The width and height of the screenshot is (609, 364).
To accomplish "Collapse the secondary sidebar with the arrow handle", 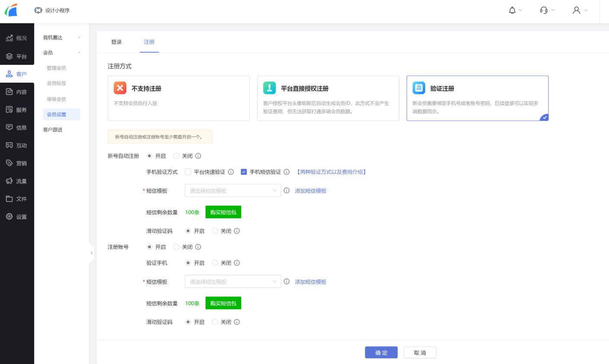I will [91, 253].
